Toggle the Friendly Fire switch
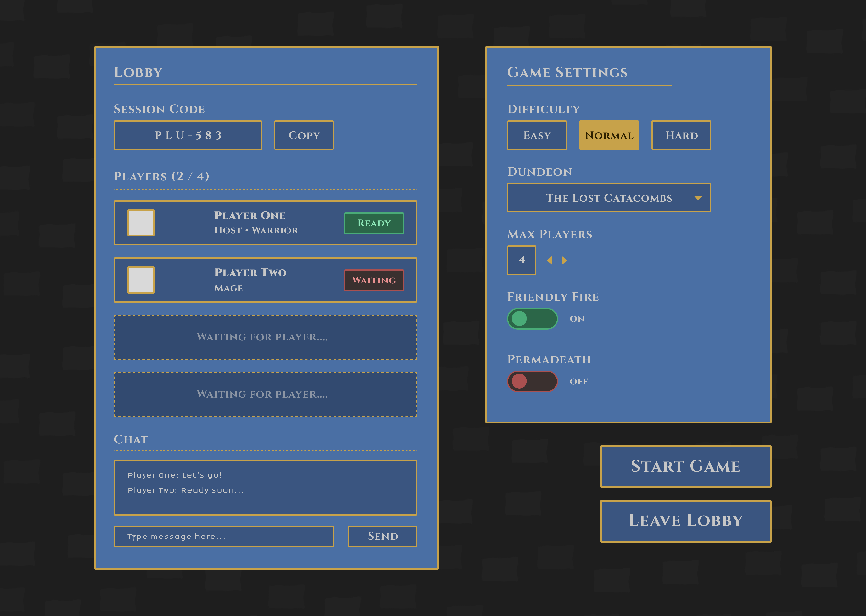866x616 pixels. (532, 319)
